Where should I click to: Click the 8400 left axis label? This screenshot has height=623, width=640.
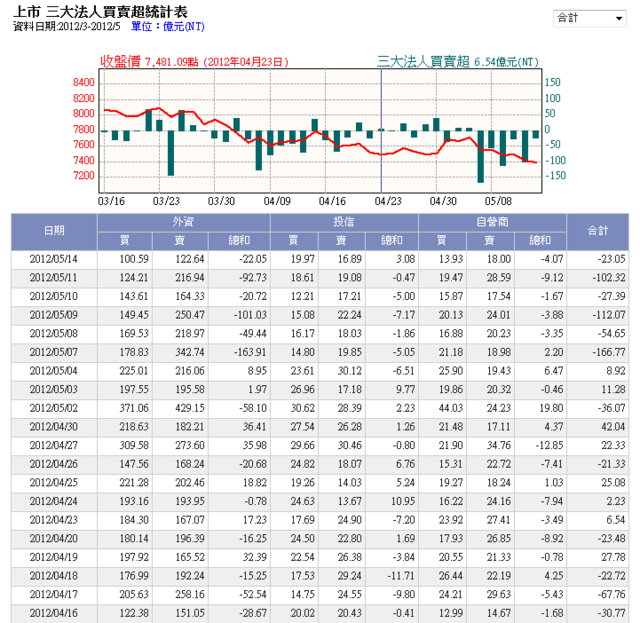pos(84,82)
